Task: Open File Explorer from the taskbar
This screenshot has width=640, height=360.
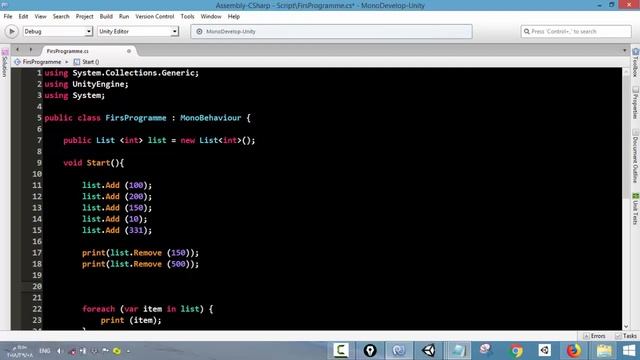Action: pyautogui.click(x=604, y=350)
